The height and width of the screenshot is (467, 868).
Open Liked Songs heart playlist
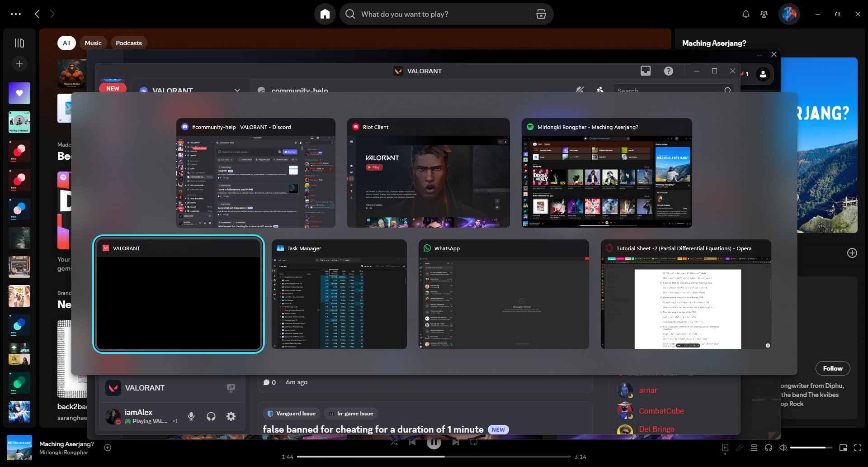click(19, 93)
